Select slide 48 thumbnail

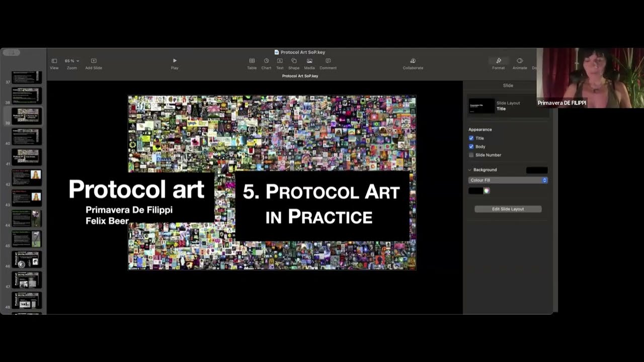click(27, 300)
